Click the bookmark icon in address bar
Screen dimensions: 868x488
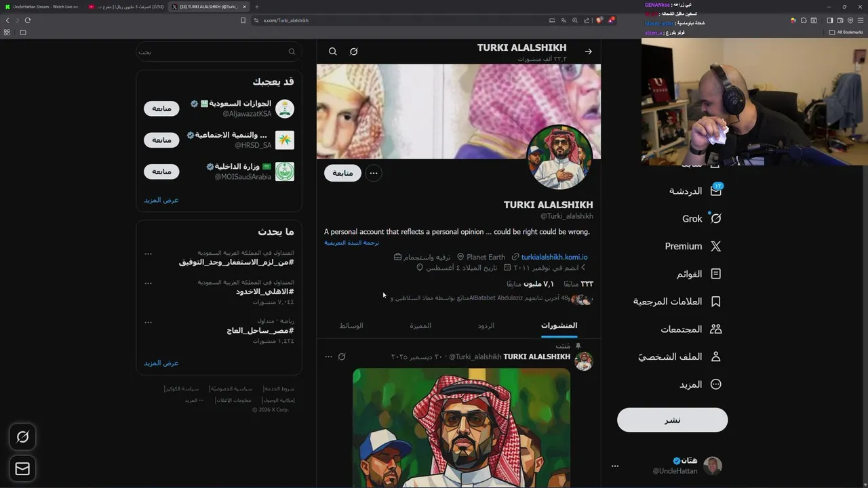click(243, 20)
